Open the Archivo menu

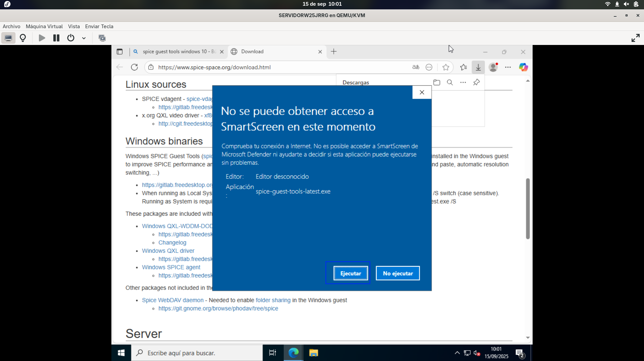(x=11, y=27)
